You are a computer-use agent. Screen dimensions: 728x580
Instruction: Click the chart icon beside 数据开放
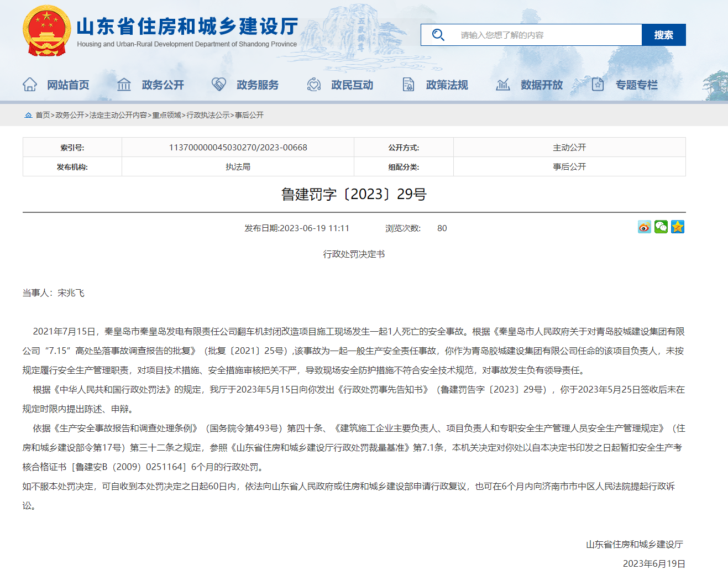point(502,85)
